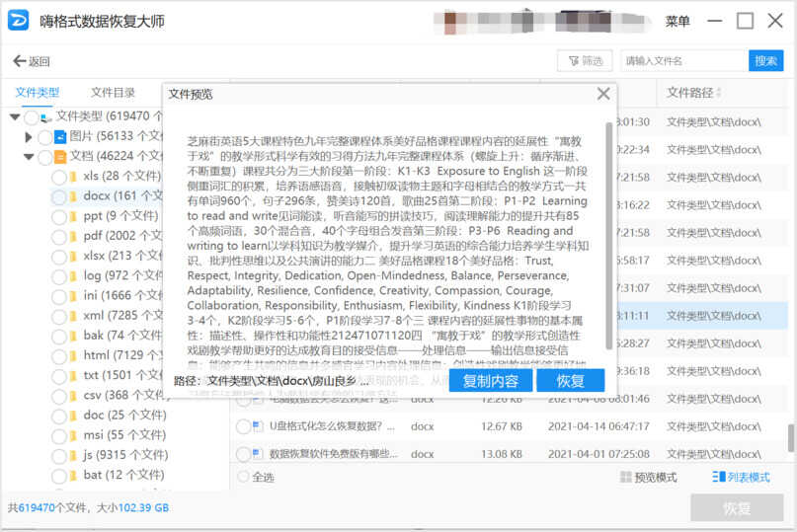Click the blue 搜索 button
This screenshot has height=532, width=797.
pyautogui.click(x=765, y=61)
